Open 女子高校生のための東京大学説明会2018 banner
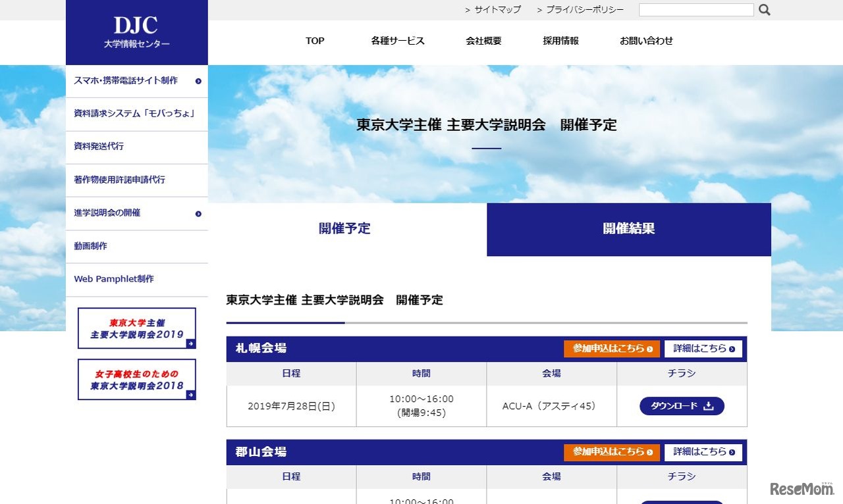843x504 pixels. coord(137,379)
